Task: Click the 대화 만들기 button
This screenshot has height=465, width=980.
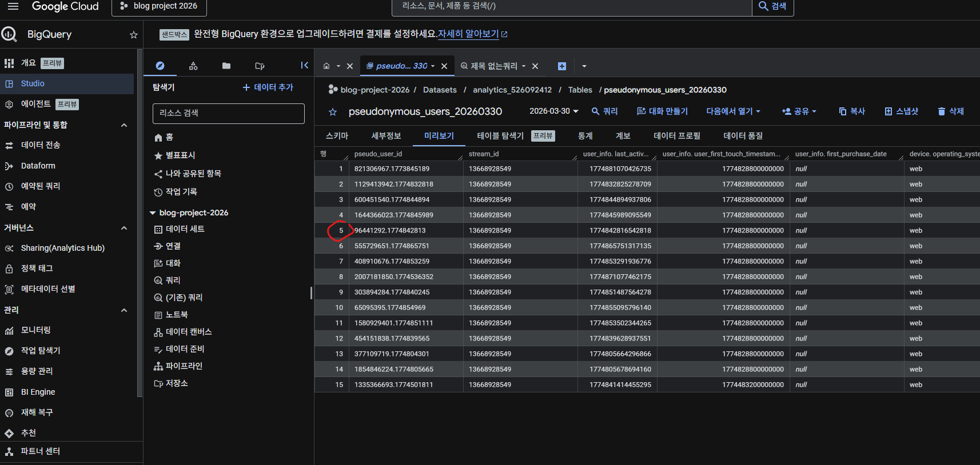Action: (662, 111)
